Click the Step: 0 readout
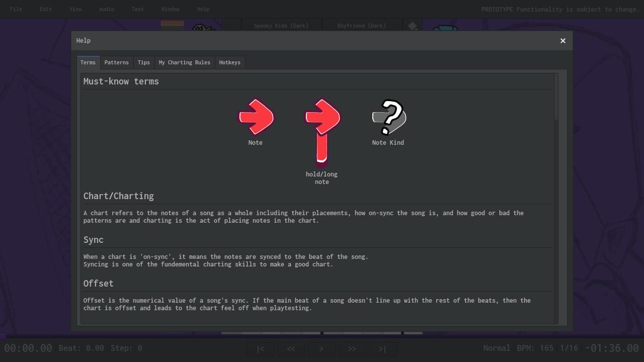This screenshot has width=644, height=362. pyautogui.click(x=126, y=348)
